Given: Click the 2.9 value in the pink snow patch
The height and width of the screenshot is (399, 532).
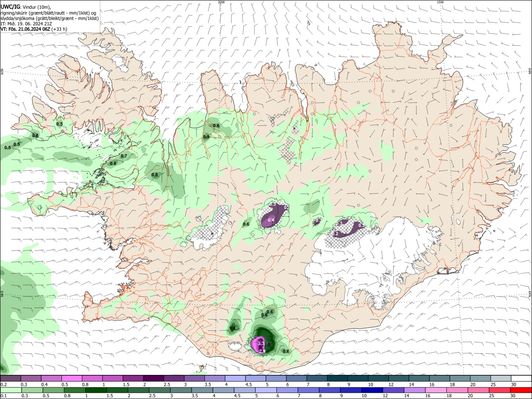Looking at the screenshot, I should pyautogui.click(x=262, y=352).
